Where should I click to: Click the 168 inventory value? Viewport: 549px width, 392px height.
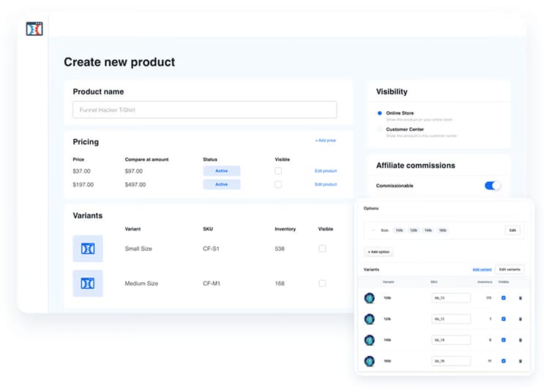tap(280, 283)
